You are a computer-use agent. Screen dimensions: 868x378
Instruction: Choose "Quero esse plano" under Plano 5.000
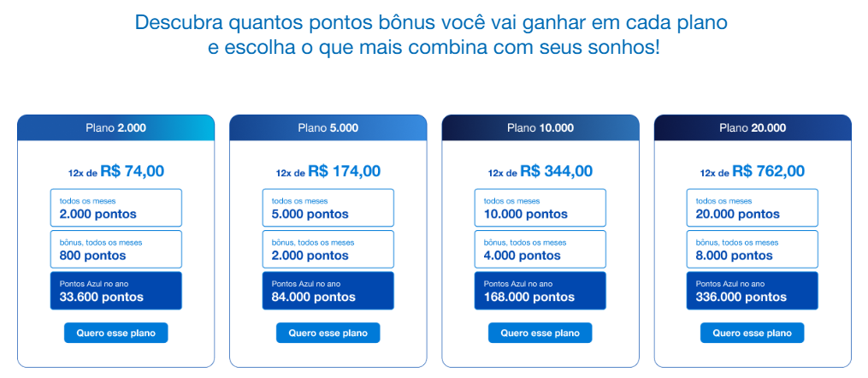328,333
